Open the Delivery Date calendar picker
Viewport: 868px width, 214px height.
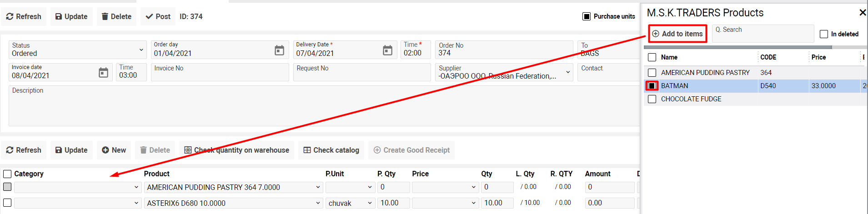387,50
